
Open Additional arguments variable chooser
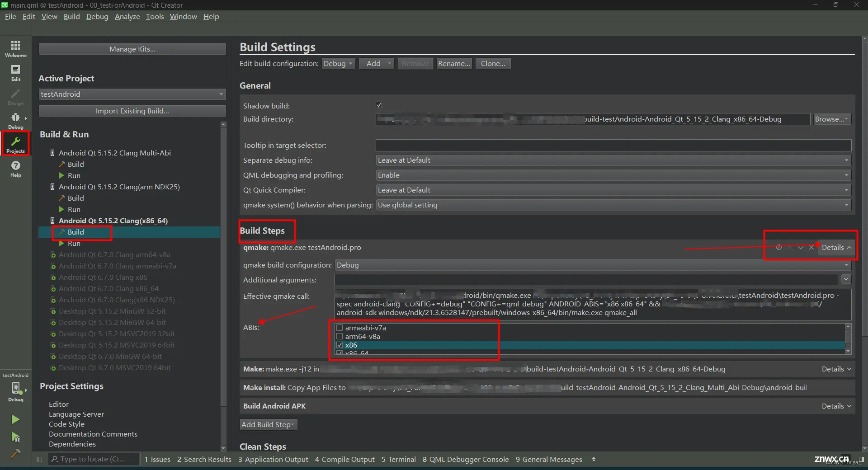pos(846,280)
